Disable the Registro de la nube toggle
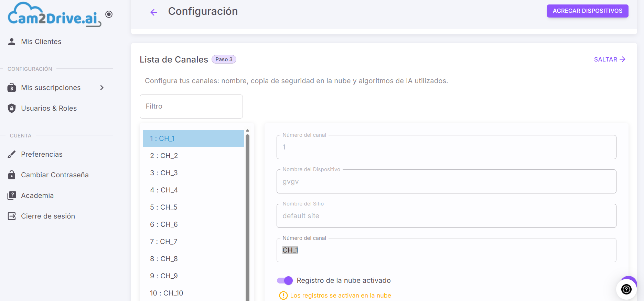 (x=285, y=280)
